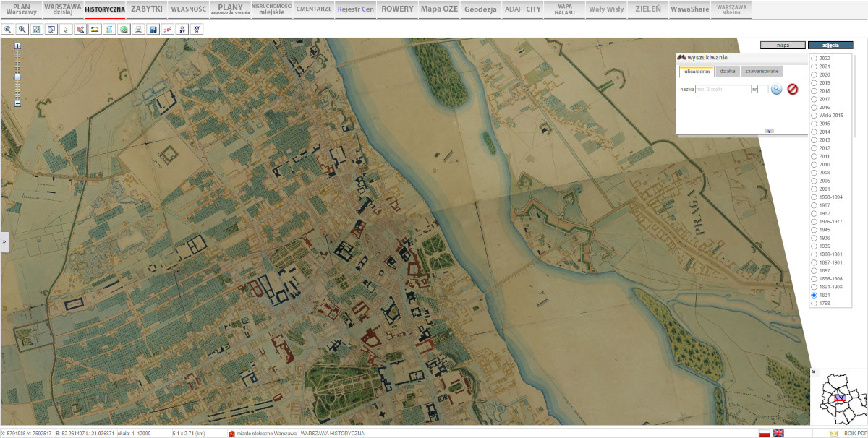Expand the left side panel arrow

(x=4, y=241)
